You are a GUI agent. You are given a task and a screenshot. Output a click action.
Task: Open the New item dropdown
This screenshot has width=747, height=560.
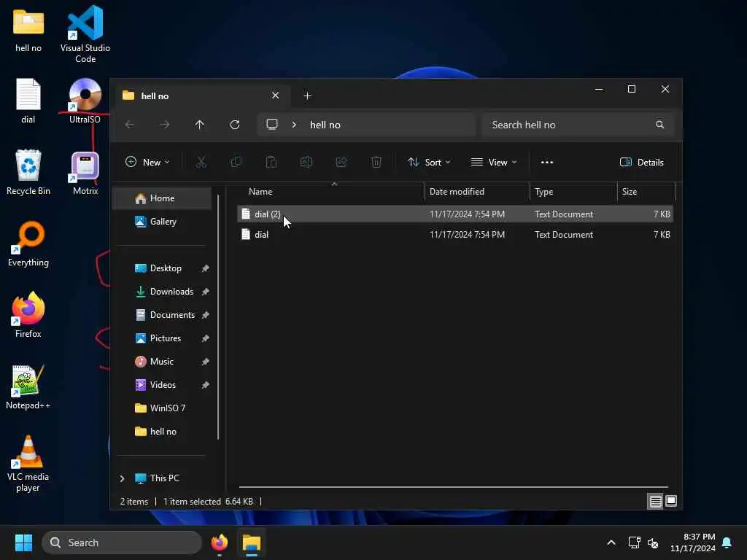click(147, 163)
